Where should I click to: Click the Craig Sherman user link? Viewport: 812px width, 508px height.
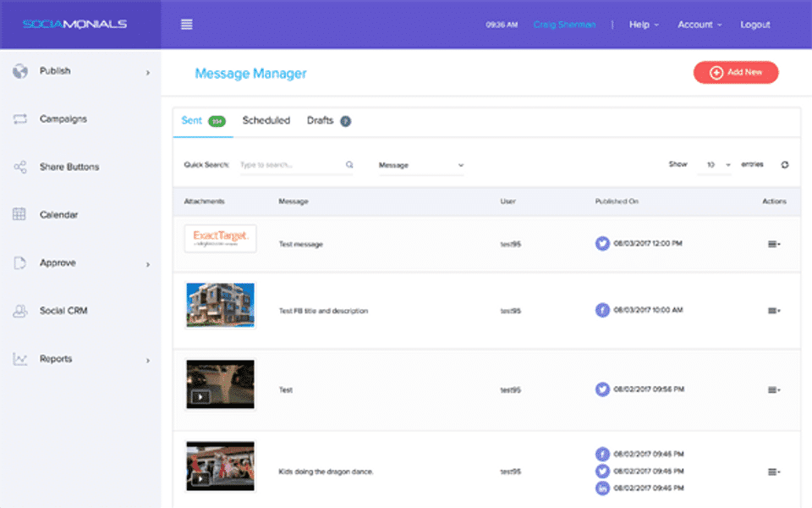coord(564,25)
